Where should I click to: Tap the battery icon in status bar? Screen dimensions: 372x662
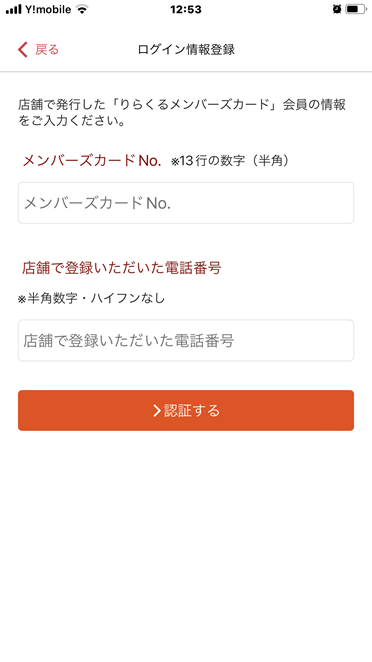pyautogui.click(x=356, y=9)
